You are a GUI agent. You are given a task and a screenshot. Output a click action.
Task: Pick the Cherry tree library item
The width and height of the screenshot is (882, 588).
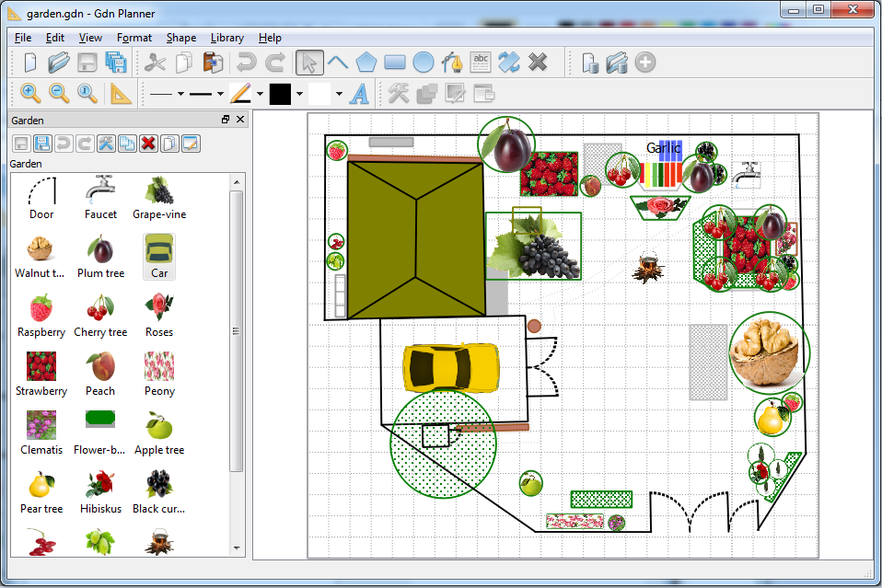pos(100,315)
